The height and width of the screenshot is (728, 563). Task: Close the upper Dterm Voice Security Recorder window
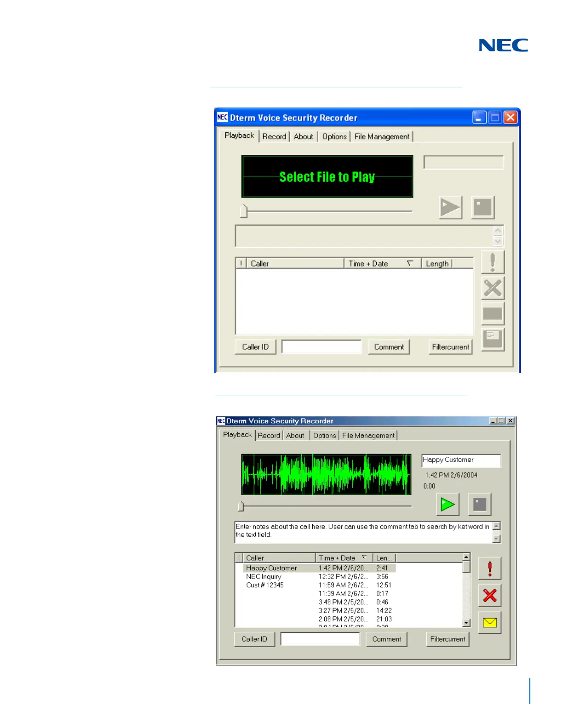coord(511,118)
